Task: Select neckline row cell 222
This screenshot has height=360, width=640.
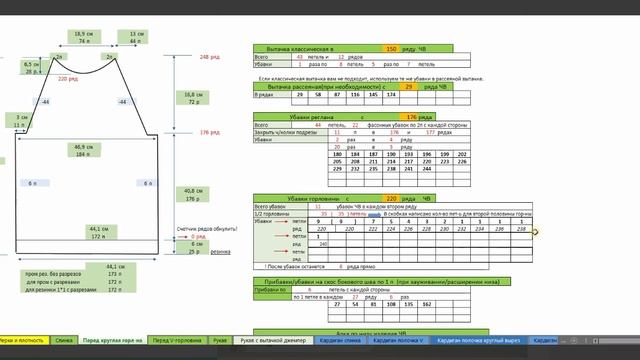Action: tap(373, 229)
